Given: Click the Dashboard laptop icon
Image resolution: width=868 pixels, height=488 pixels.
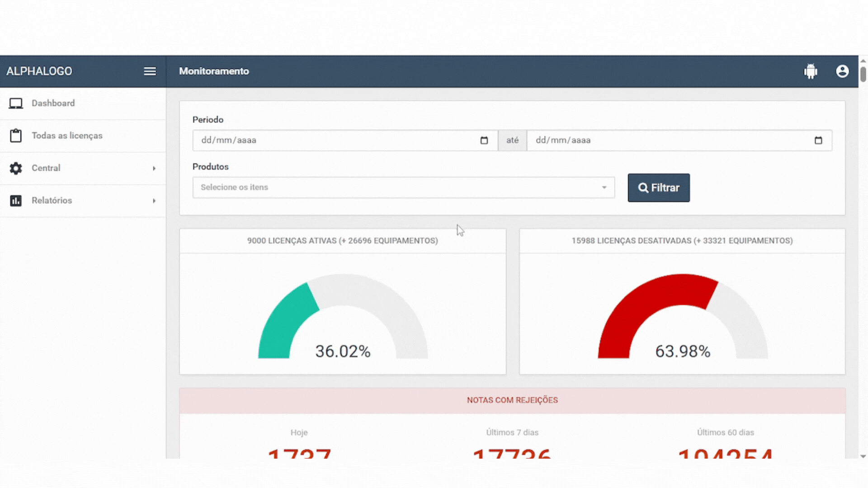Looking at the screenshot, I should (16, 103).
